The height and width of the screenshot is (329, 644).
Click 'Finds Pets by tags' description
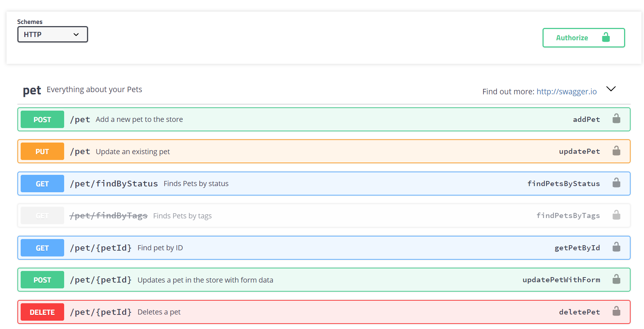tap(182, 216)
